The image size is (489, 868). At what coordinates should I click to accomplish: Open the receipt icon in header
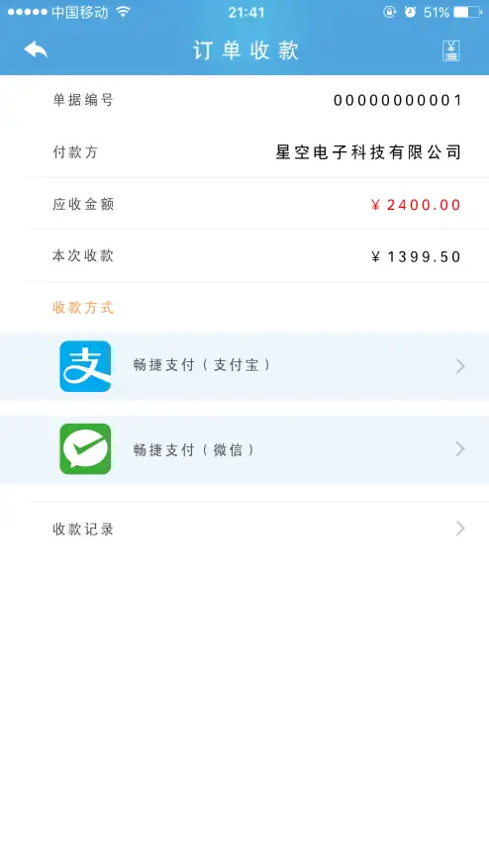click(x=450, y=50)
